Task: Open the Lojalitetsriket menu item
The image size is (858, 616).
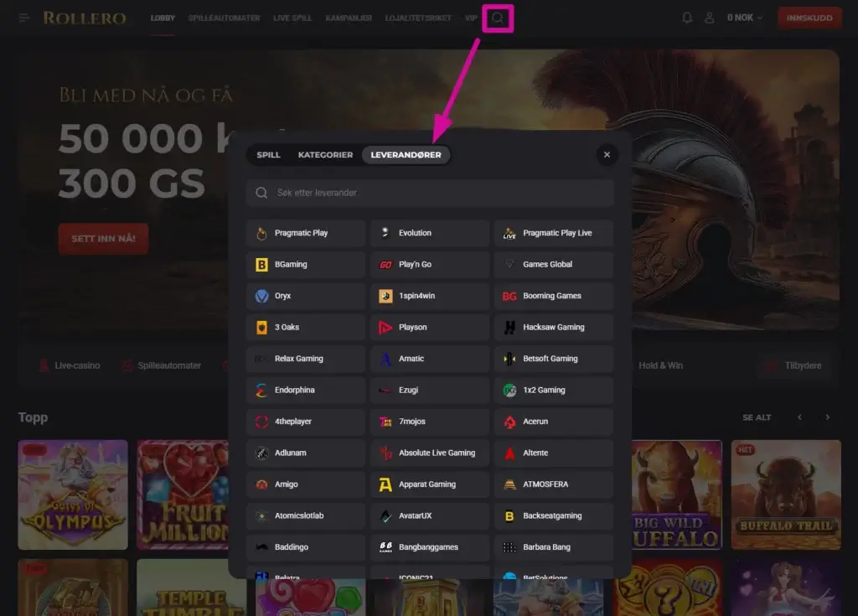Action: point(418,18)
